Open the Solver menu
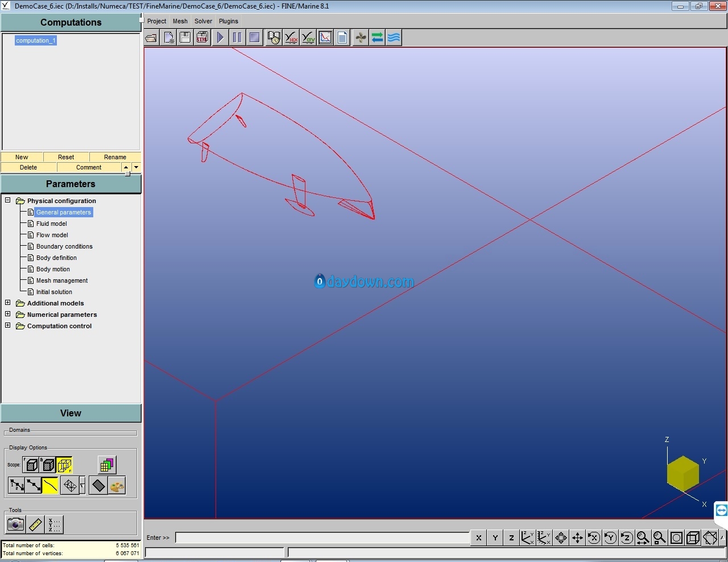This screenshot has width=728, height=562. pos(203,21)
